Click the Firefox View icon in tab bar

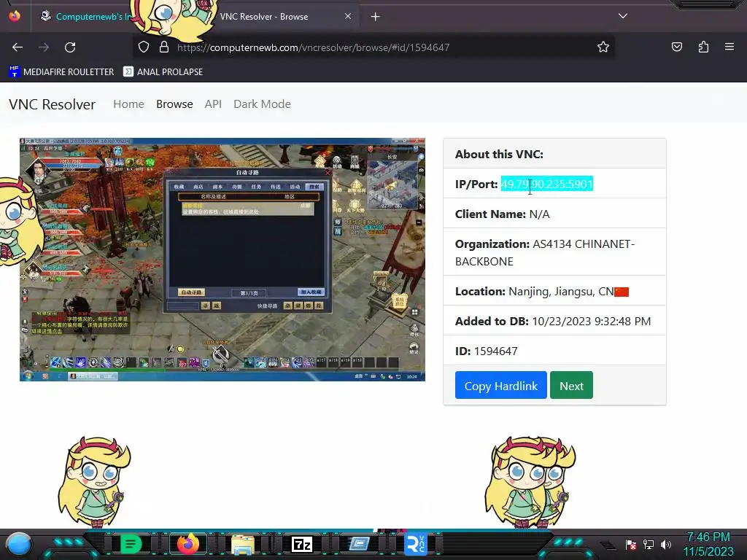pyautogui.click(x=15, y=16)
